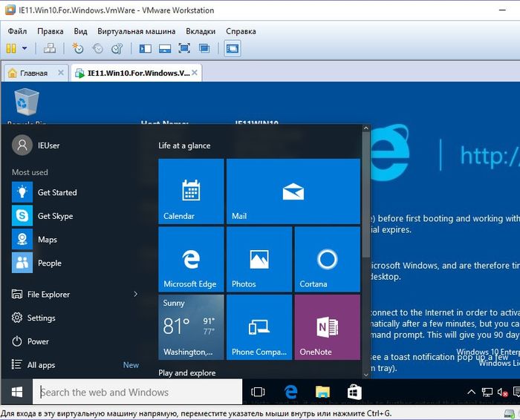The image size is (520, 420).
Task: Click the VMware full screen mode icon
Action: (x=184, y=48)
